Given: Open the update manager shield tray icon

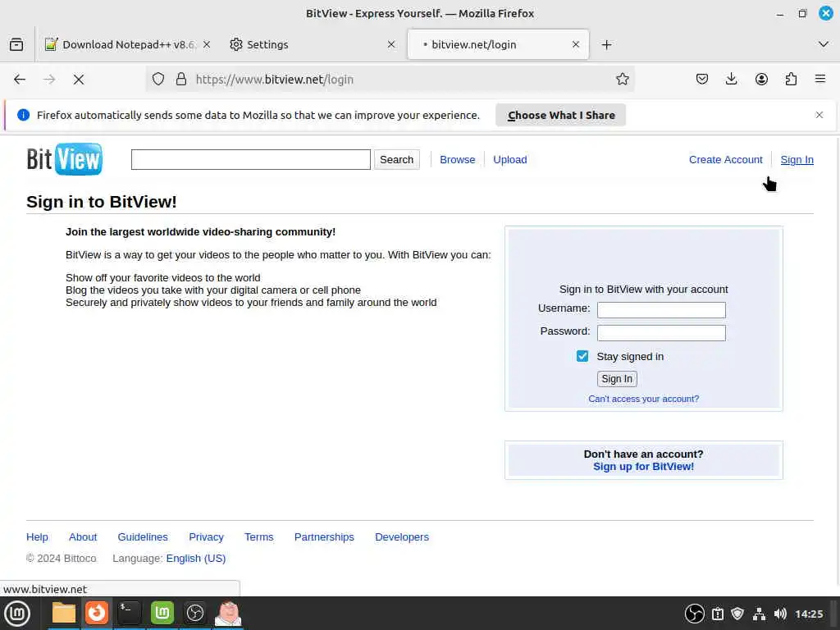Looking at the screenshot, I should (x=737, y=614).
